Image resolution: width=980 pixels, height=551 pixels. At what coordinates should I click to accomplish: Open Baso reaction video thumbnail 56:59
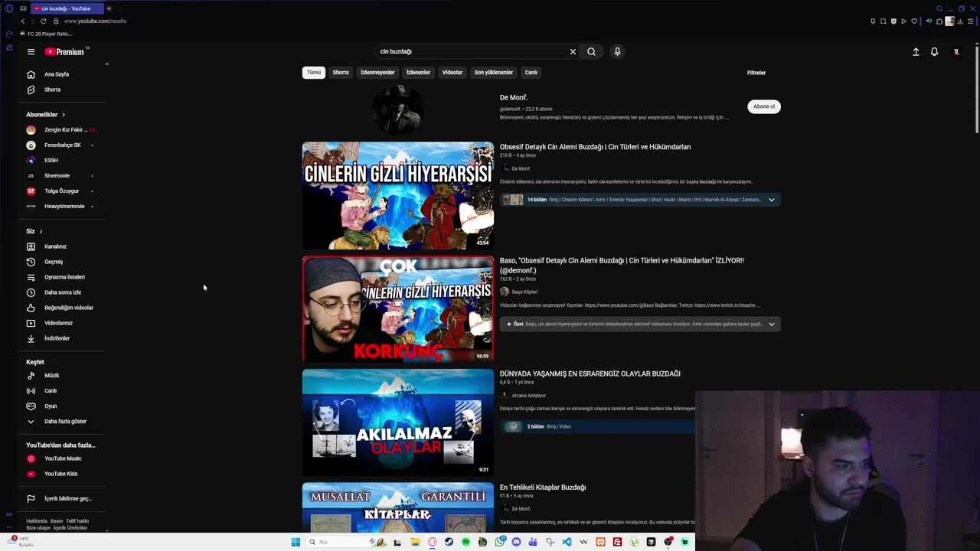click(x=398, y=308)
